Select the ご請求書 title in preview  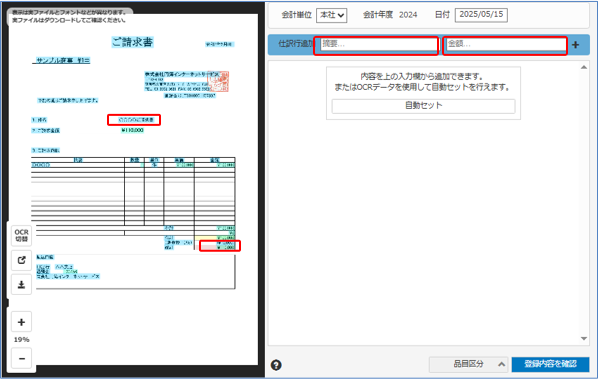pos(132,42)
